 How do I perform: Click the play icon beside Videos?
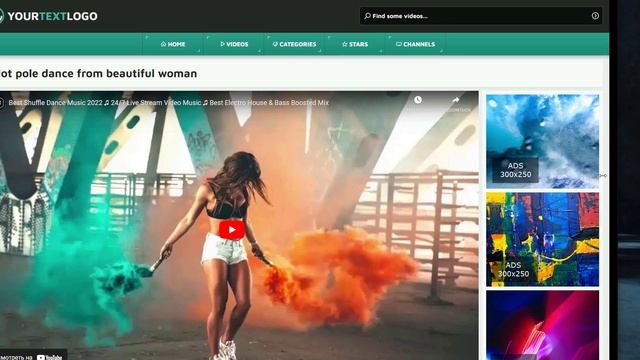222,44
